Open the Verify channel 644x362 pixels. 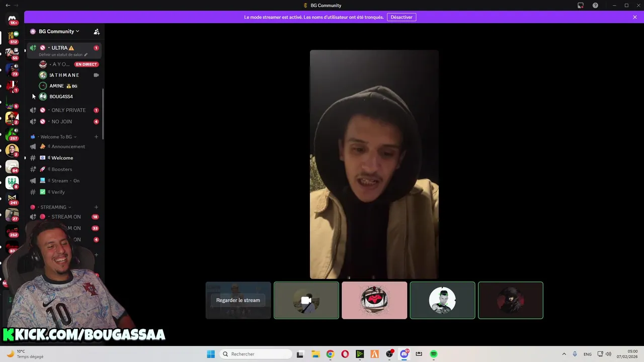click(64, 192)
